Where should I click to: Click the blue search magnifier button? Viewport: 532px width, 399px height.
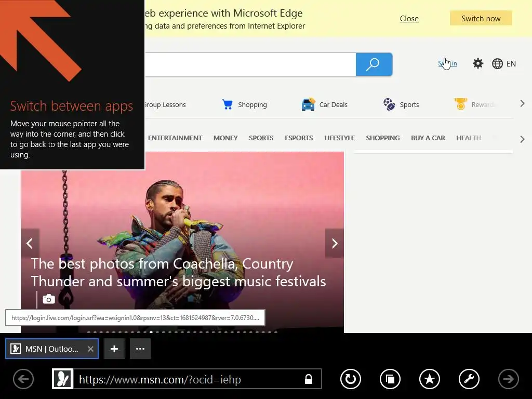374,64
